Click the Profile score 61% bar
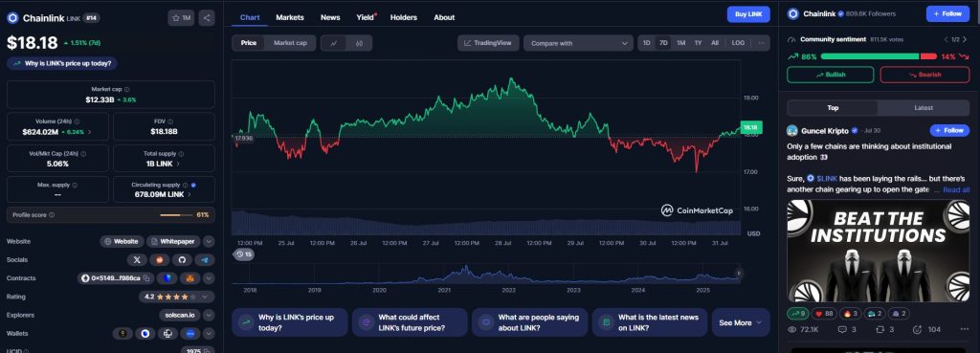Viewport: 980px width, 353px height. 111,215
